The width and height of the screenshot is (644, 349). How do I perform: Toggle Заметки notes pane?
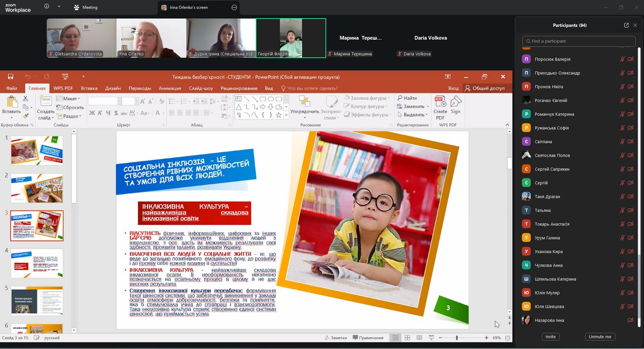(336, 338)
